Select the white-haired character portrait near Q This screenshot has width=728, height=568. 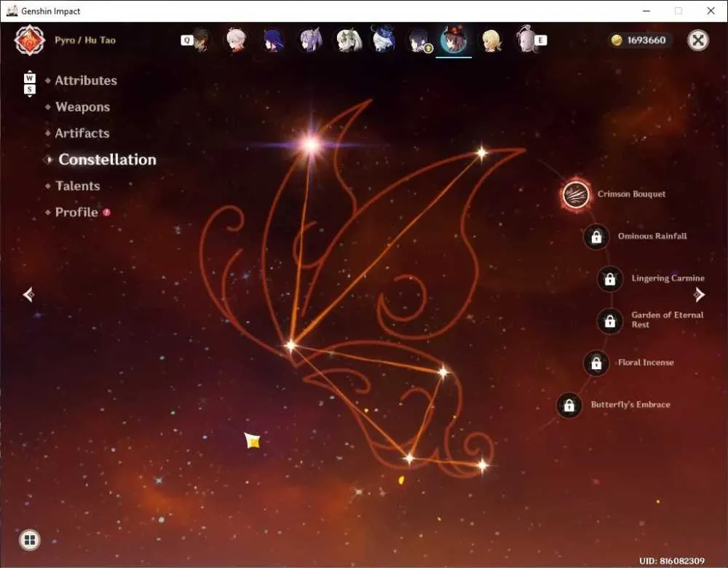tap(237, 40)
